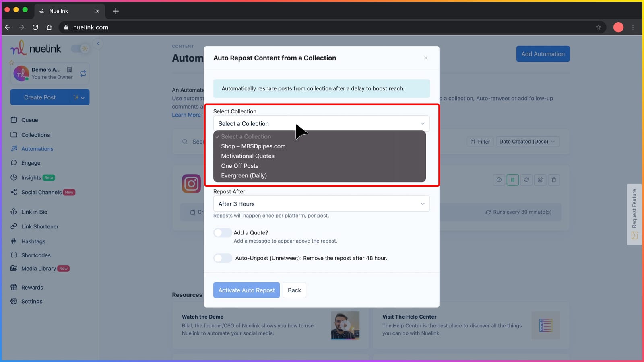Select the Hashtags # icon

click(13, 241)
